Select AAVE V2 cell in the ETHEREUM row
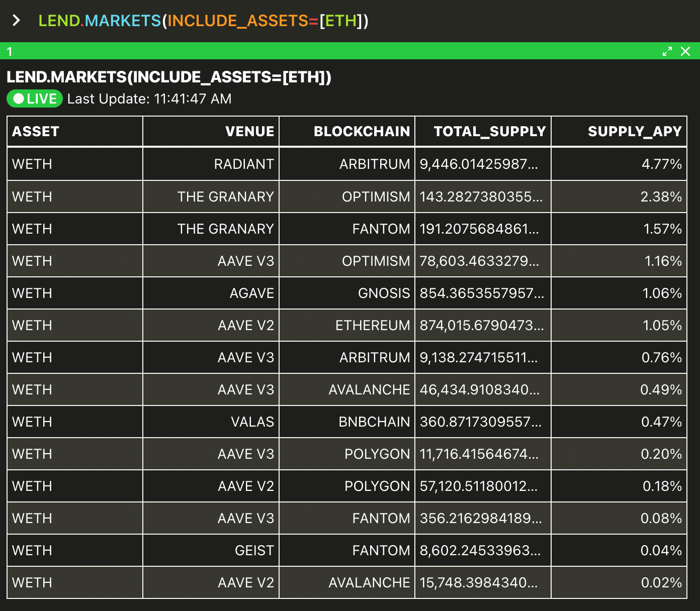The width and height of the screenshot is (700, 611). 211,325
